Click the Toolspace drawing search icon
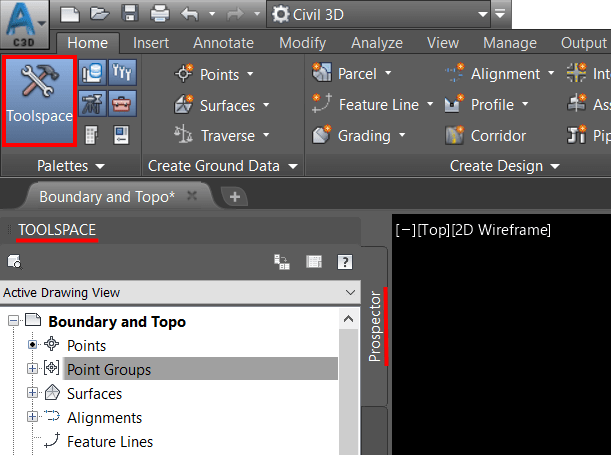The height and width of the screenshot is (455, 611). pyautogui.click(x=15, y=262)
